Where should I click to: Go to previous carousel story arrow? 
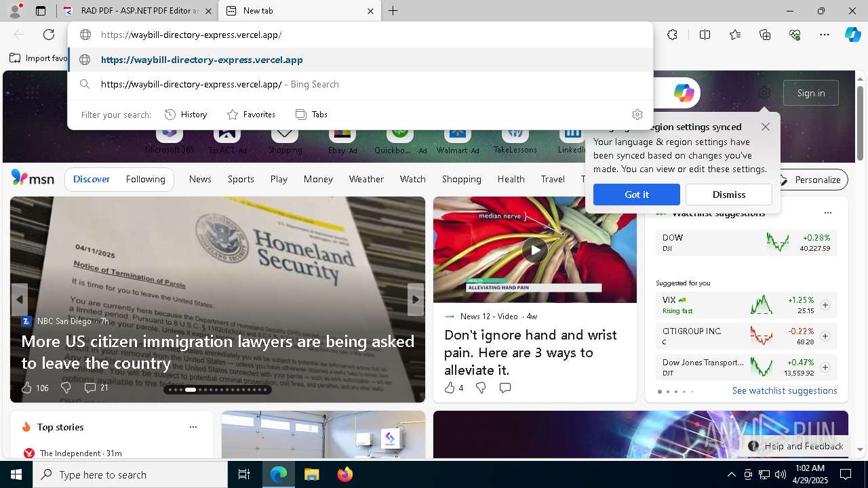pyautogui.click(x=19, y=300)
